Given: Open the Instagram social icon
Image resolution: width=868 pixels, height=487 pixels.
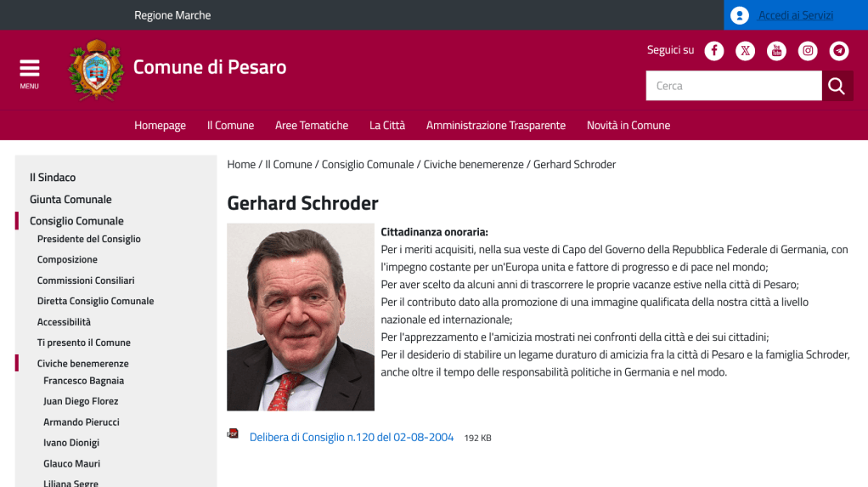Looking at the screenshot, I should tap(808, 51).
